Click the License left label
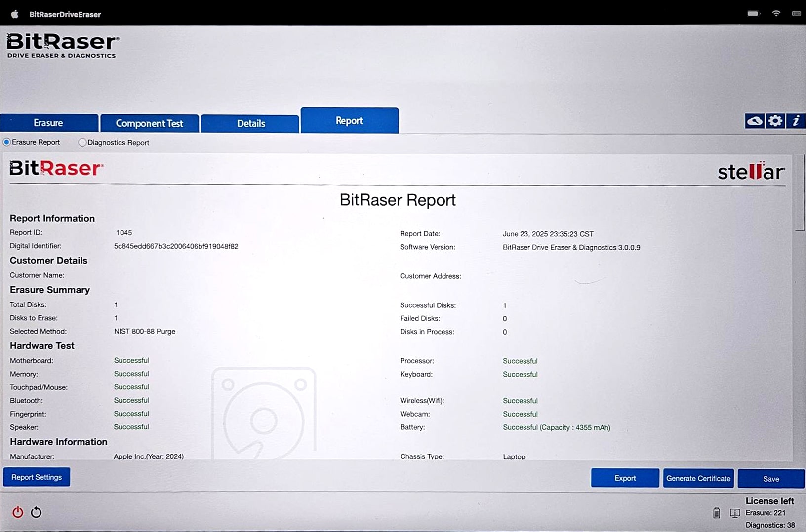The image size is (806, 532). [769, 501]
